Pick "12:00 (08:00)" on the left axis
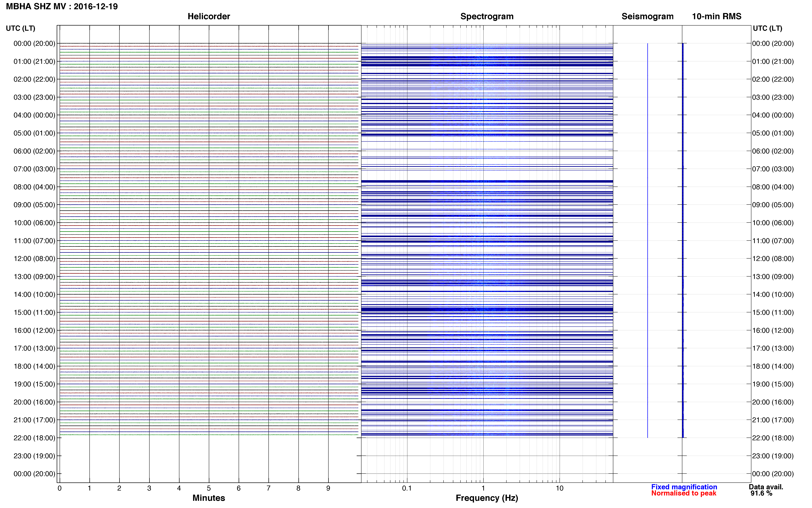Image resolution: width=812 pixels, height=508 pixels. coord(34,258)
